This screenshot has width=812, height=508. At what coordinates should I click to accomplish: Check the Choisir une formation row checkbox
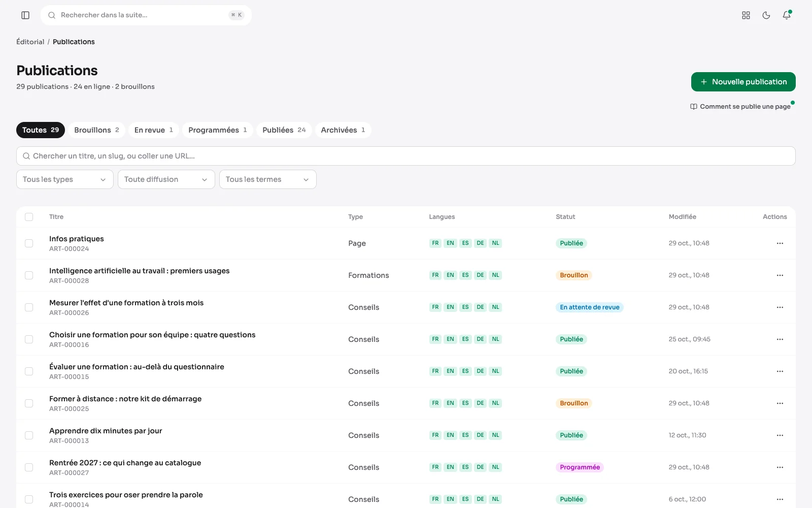(29, 339)
